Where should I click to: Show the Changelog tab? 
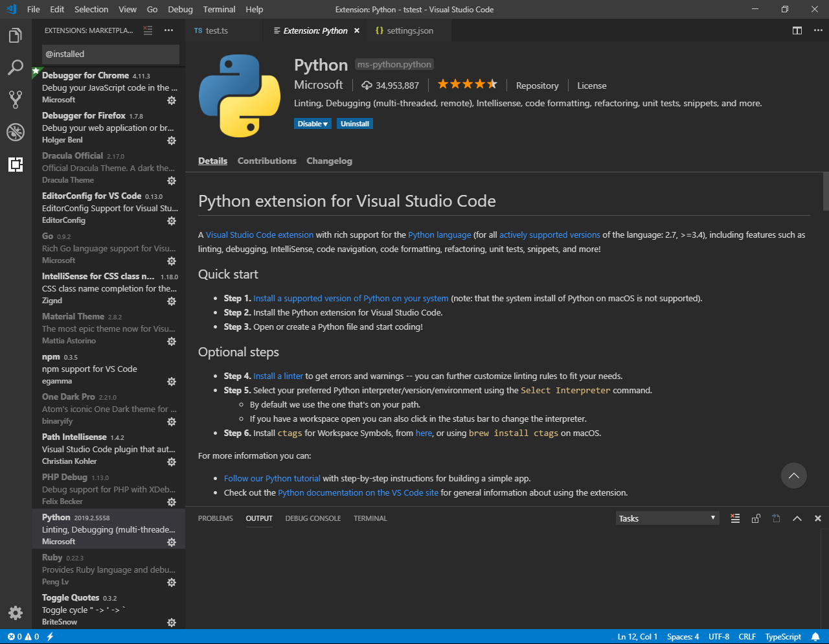point(329,161)
